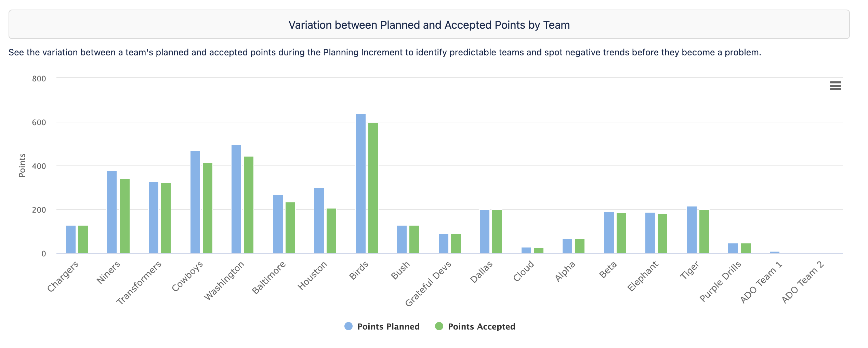Click the green Points Accepted legend dot

(439, 326)
